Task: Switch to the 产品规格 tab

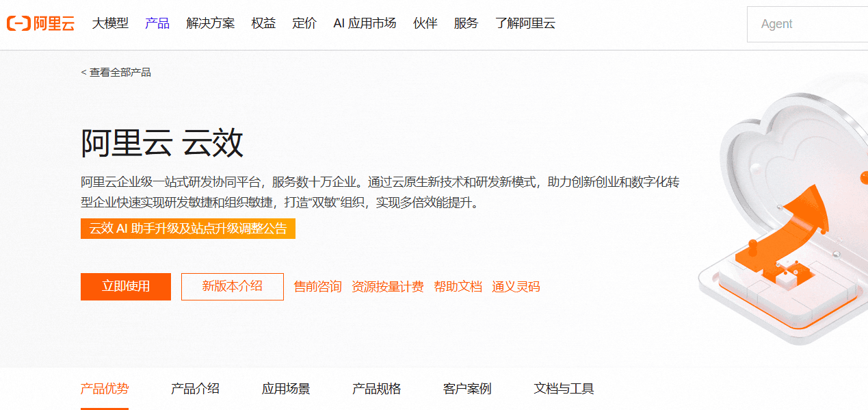Action: 377,389
